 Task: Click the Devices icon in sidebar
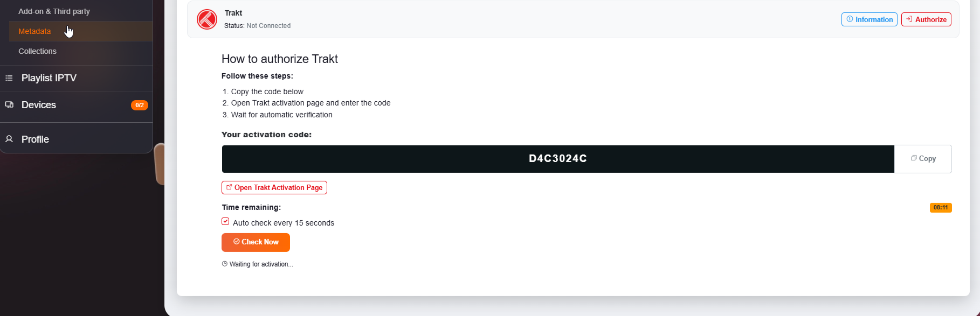[9, 104]
